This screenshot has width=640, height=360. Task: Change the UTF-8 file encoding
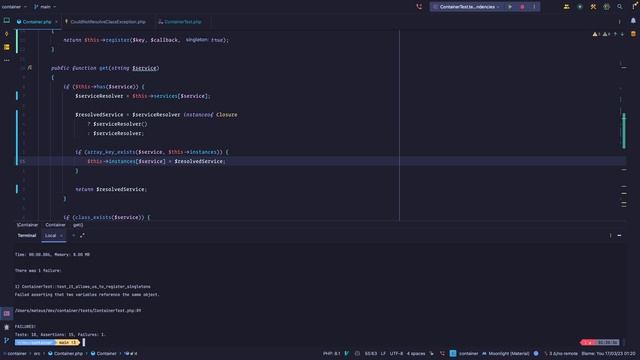point(396,353)
